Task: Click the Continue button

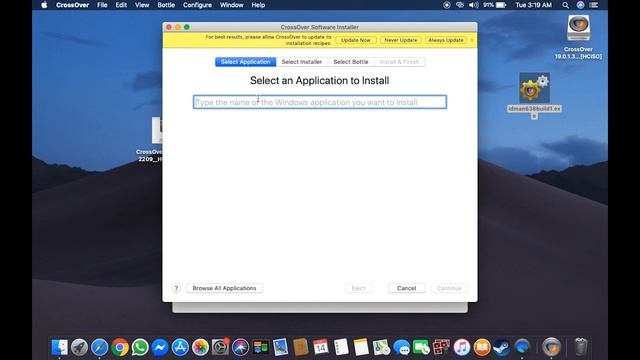Action: pyautogui.click(x=449, y=288)
